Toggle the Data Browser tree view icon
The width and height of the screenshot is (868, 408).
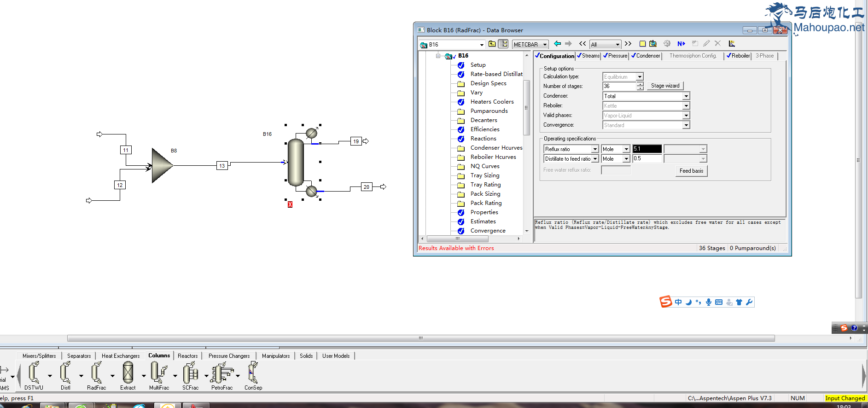pyautogui.click(x=503, y=44)
